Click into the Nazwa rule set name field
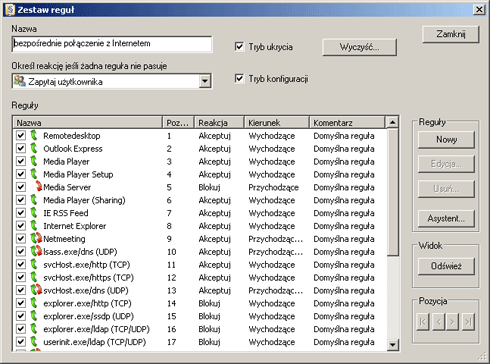 tap(112, 44)
